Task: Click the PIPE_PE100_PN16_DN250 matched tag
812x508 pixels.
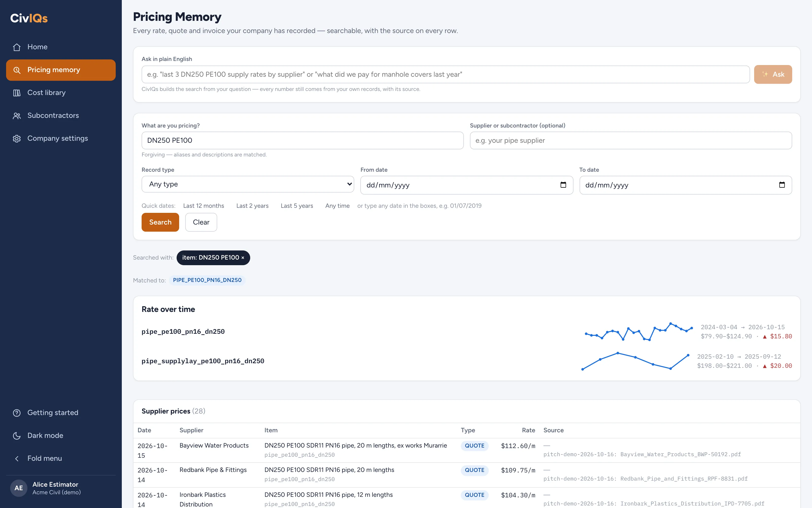Action: click(207, 280)
